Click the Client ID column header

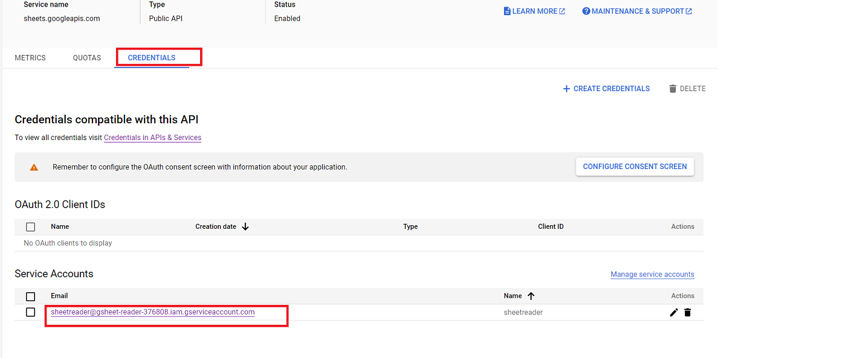click(x=551, y=227)
